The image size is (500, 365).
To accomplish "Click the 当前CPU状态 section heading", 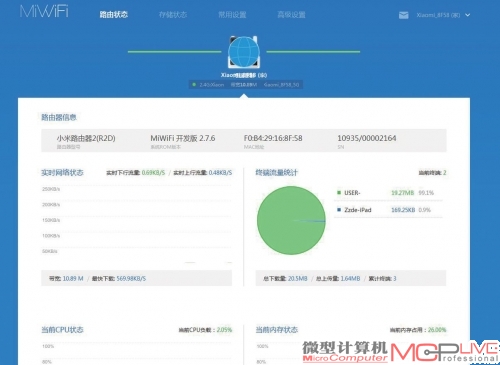I will [x=62, y=330].
